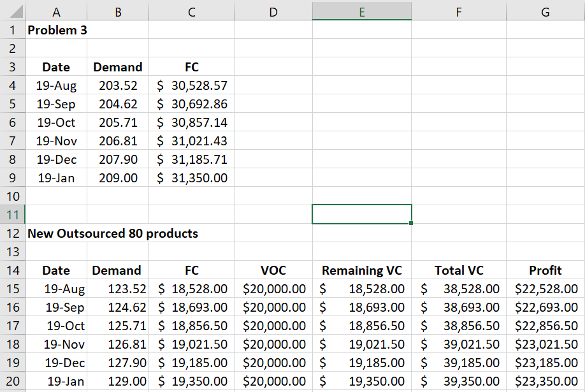Select column G header
This screenshot has width=585, height=392.
[x=545, y=12]
